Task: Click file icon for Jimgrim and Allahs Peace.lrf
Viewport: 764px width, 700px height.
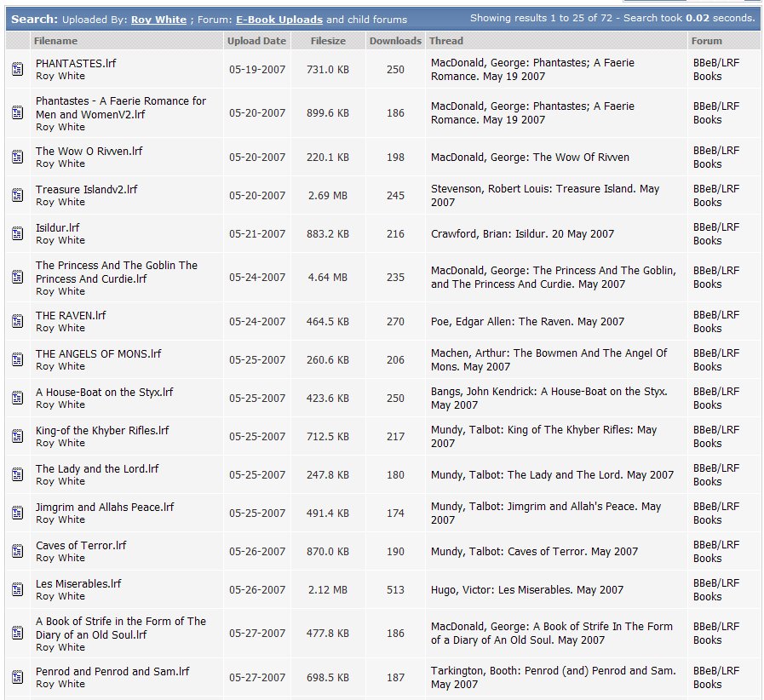Action: 18,513
